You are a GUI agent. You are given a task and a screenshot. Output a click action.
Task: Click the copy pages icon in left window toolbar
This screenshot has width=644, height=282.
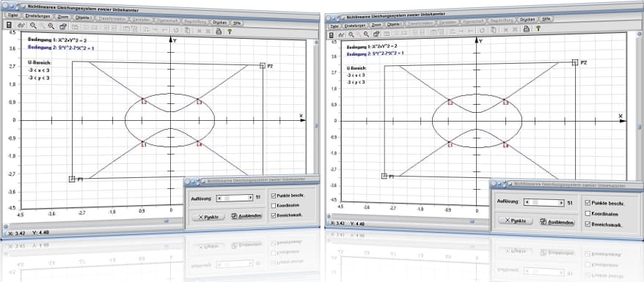click(187, 30)
